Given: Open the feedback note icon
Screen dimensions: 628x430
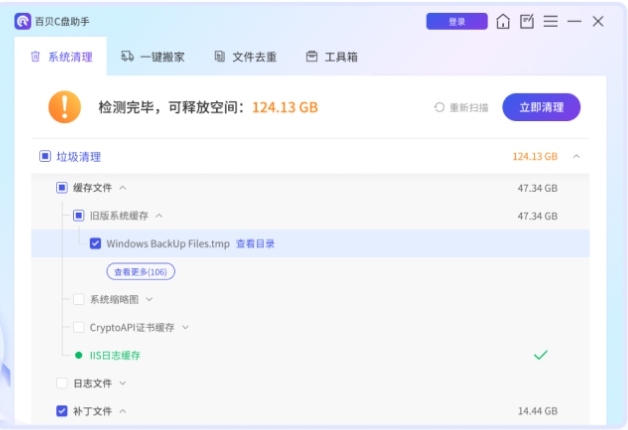Looking at the screenshot, I should (527, 21).
